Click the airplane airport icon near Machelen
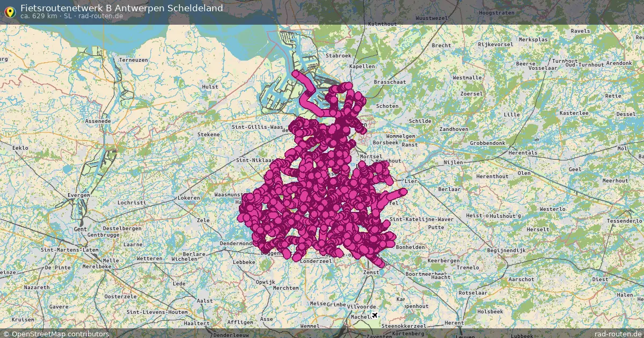Image resolution: width=644 pixels, height=338 pixels. tap(375, 315)
